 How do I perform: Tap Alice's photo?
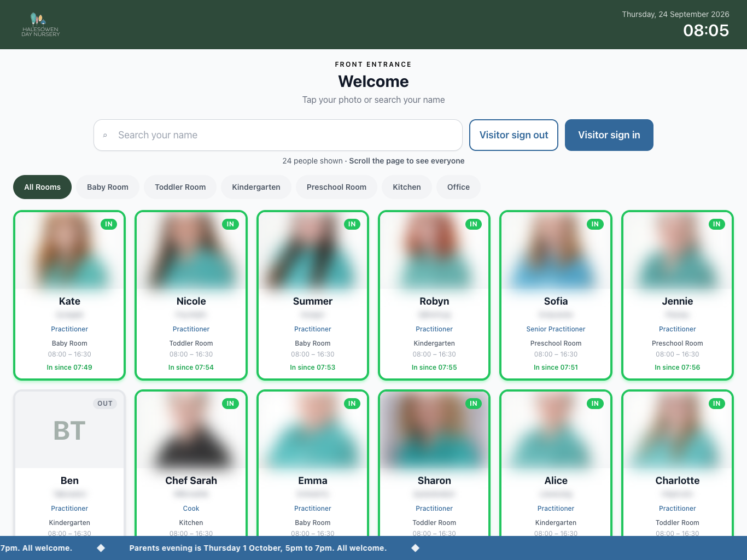coord(556,430)
